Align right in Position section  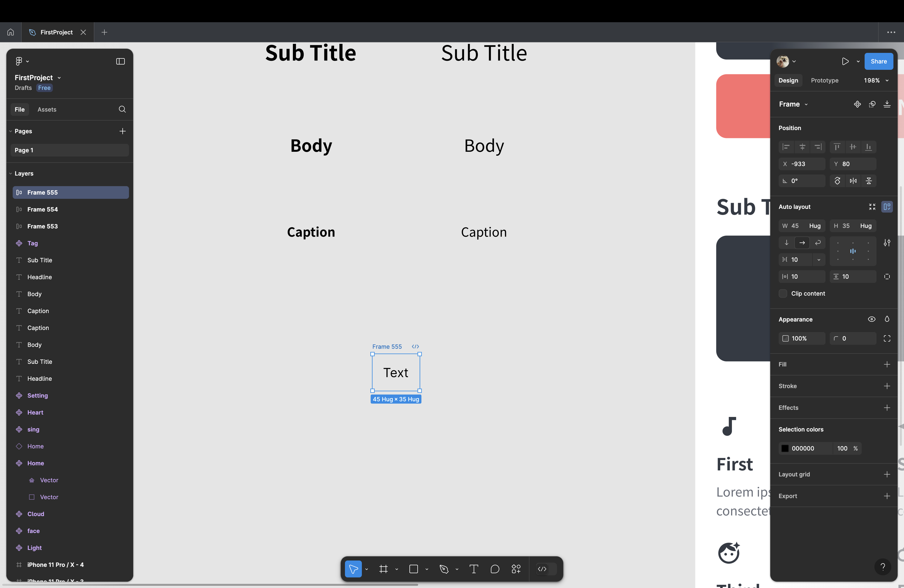pyautogui.click(x=818, y=147)
